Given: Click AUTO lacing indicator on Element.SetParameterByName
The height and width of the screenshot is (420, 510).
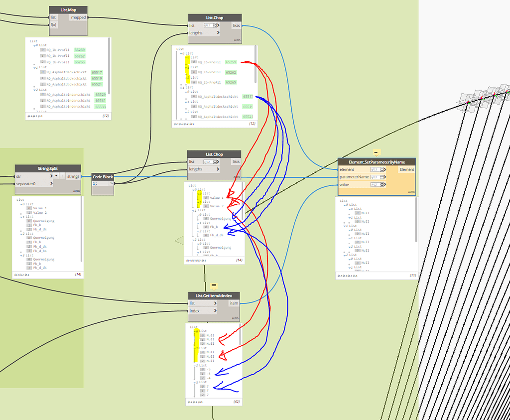Looking at the screenshot, I should 411,191.
